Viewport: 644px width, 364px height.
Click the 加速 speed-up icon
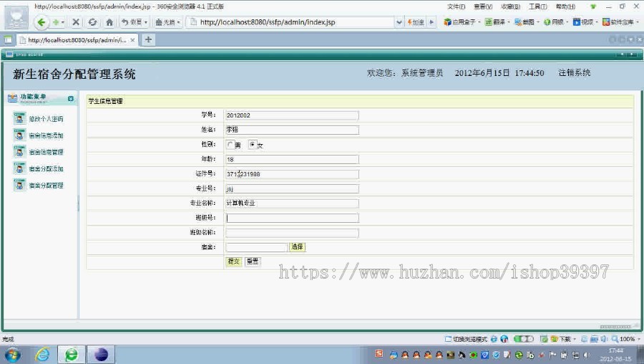click(416, 22)
